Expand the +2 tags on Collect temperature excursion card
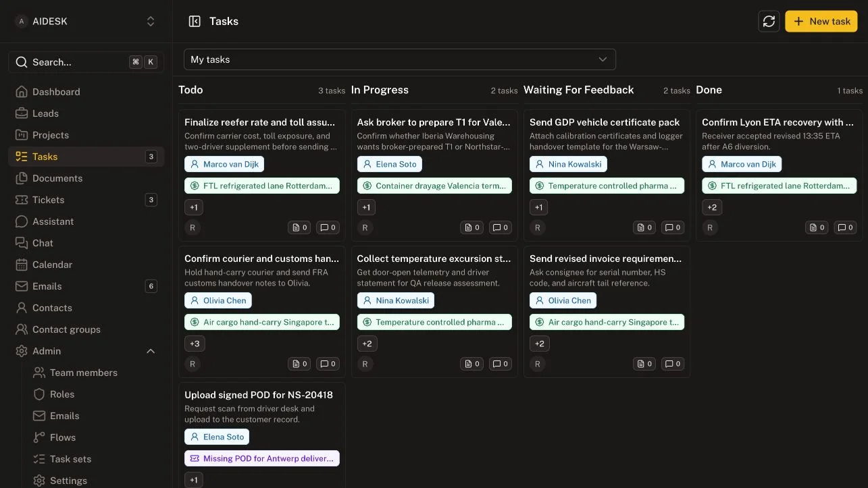Screen dimensions: 868x488 tap(367, 344)
